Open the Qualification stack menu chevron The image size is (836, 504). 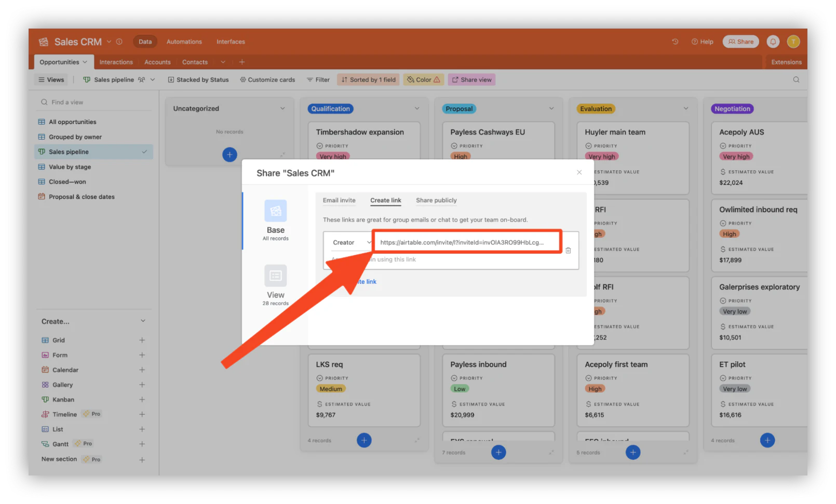(x=417, y=108)
